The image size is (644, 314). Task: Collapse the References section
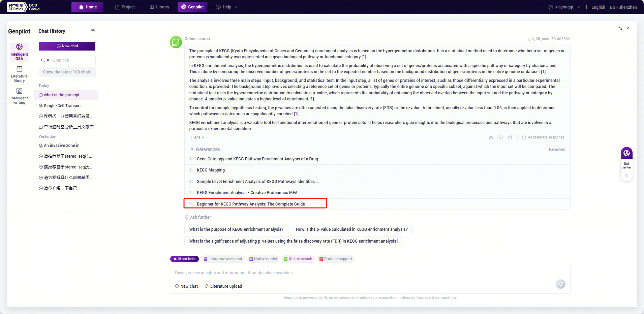pyautogui.click(x=192, y=149)
